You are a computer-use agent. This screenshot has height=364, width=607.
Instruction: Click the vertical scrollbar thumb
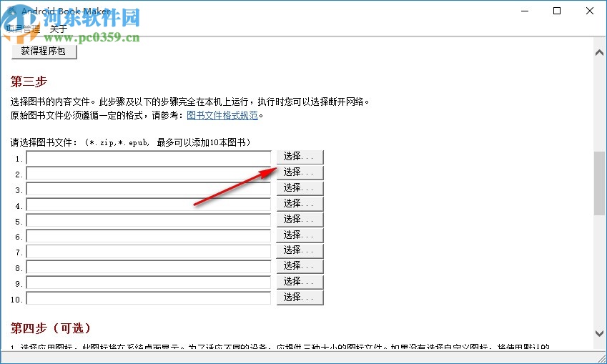[599, 183]
